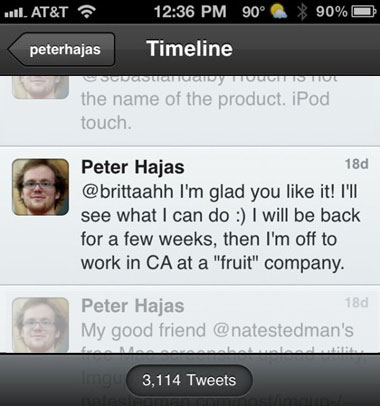Open the partially hidden avatar of top tweet
Image resolution: width=380 pixels, height=407 pixels.
coord(40,88)
